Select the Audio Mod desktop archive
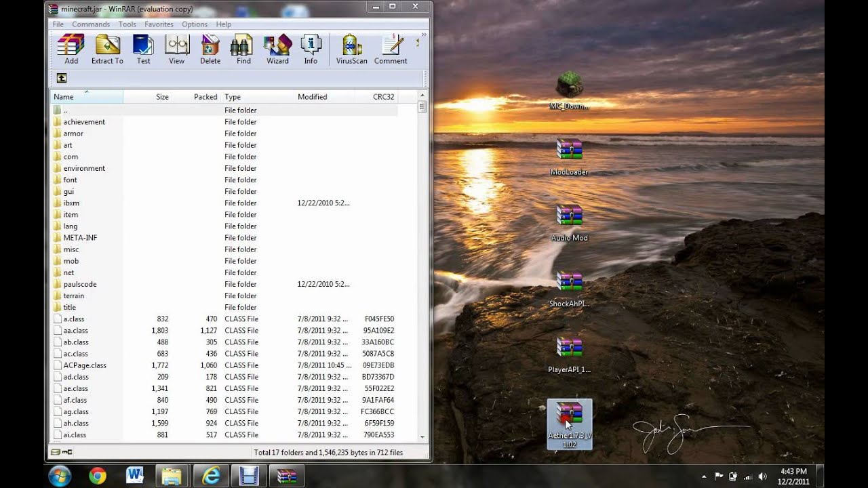This screenshot has height=488, width=868. click(x=570, y=223)
